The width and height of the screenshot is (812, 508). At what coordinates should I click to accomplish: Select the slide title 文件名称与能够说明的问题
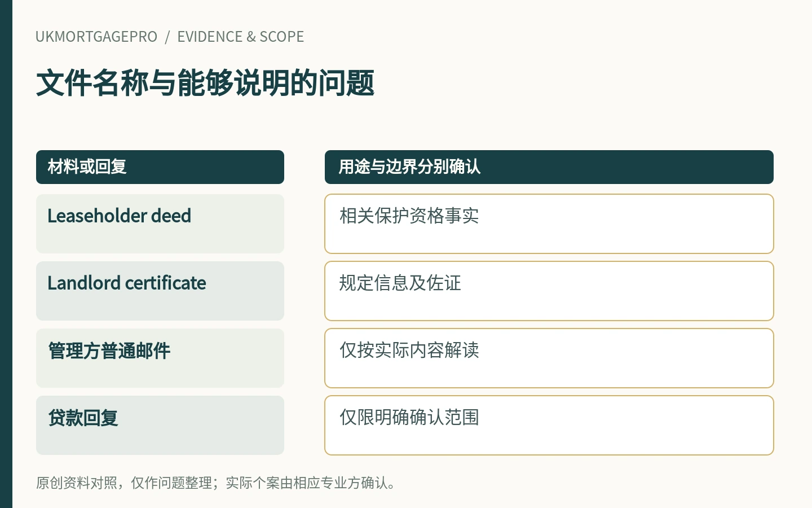(x=205, y=83)
